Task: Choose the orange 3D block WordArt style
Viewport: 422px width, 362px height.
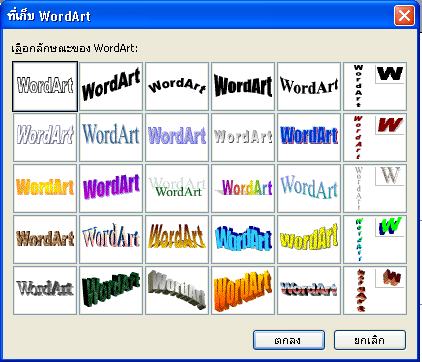Action: pyautogui.click(x=243, y=290)
